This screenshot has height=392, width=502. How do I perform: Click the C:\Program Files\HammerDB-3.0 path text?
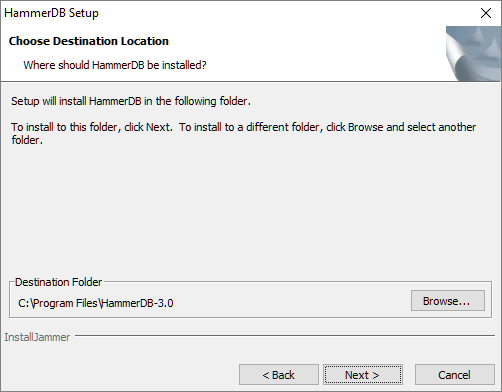tap(96, 303)
